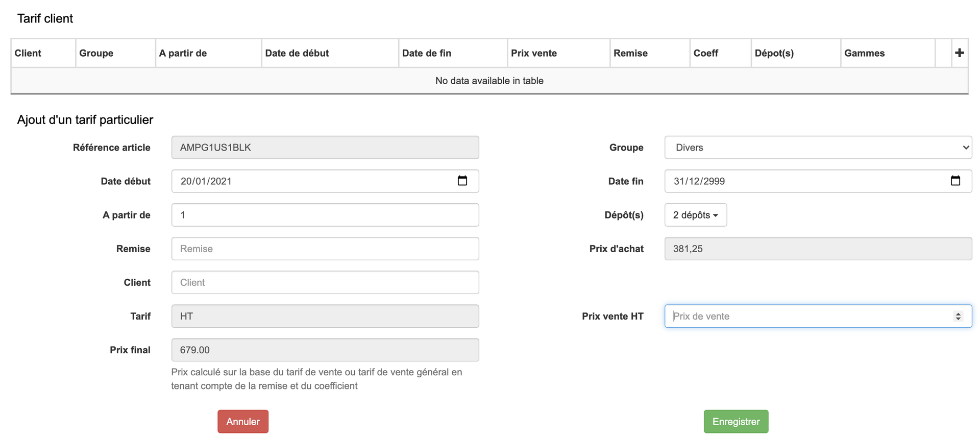980x438 pixels.
Task: Open the 2 dépôts dropdown
Action: (695, 215)
